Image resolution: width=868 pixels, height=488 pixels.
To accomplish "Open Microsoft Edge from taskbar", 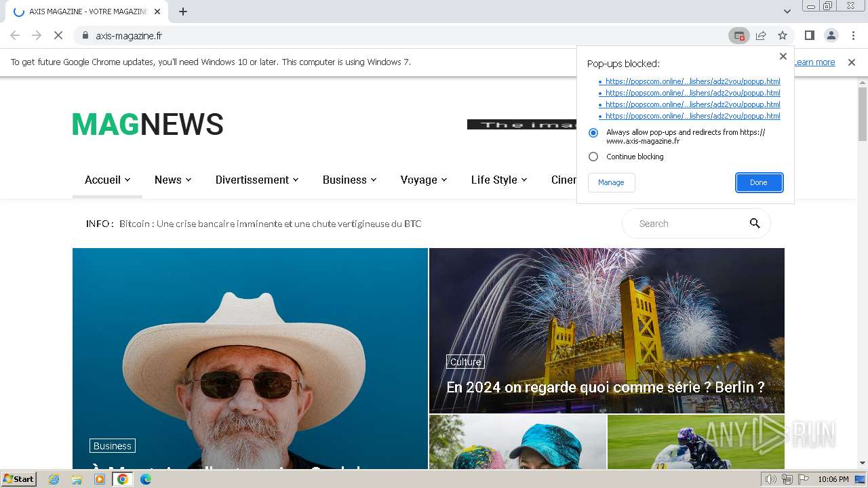I will click(x=146, y=479).
